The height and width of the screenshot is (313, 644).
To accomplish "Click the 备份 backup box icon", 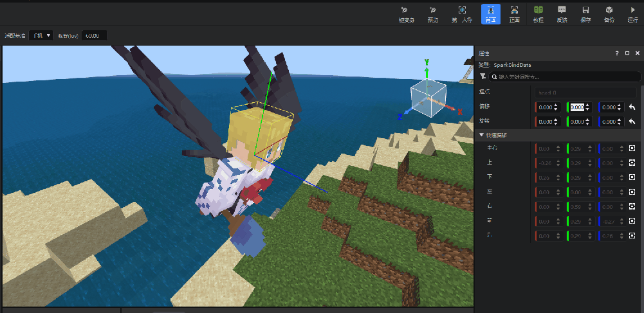I will point(609,14).
